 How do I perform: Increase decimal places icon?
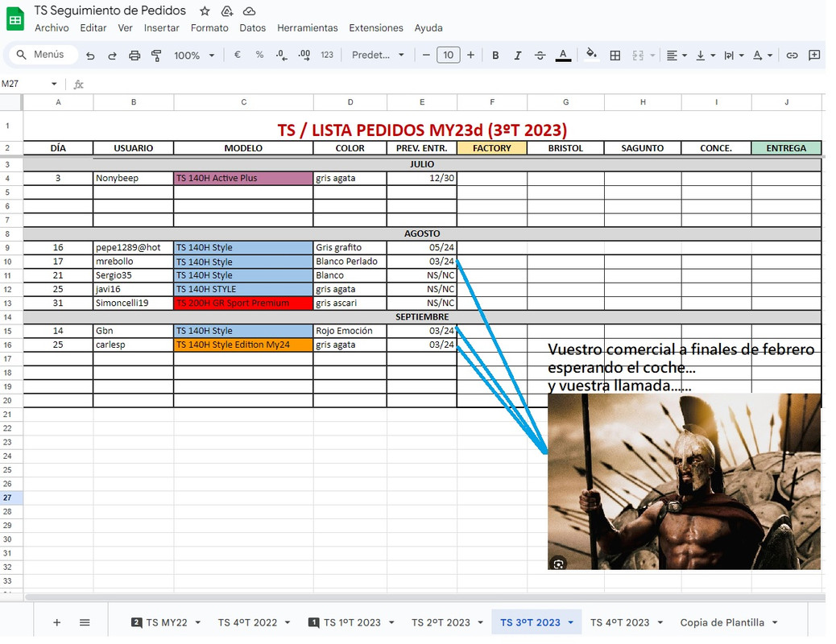click(304, 55)
